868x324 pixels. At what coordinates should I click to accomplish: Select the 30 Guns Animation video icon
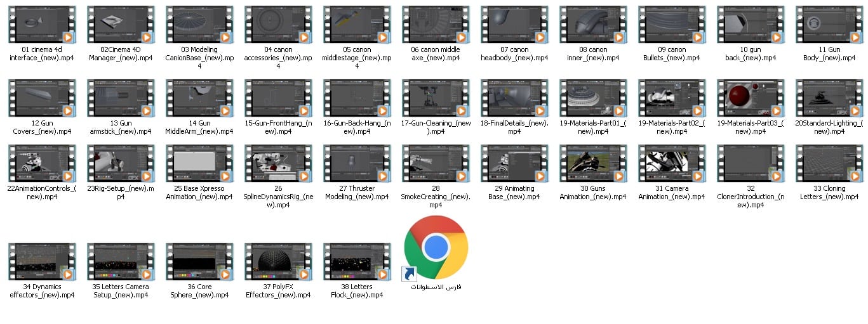coord(593,163)
